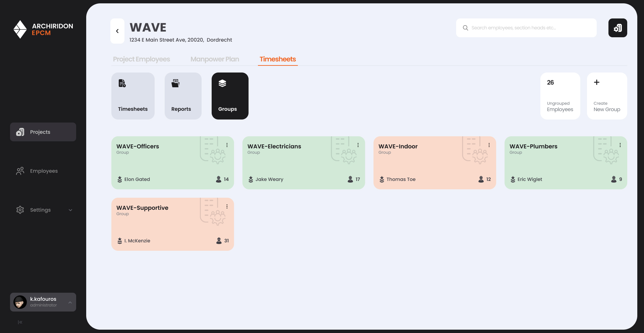Open the WAVE-Supportive group card title
This screenshot has height=333, width=644.
[x=142, y=208]
